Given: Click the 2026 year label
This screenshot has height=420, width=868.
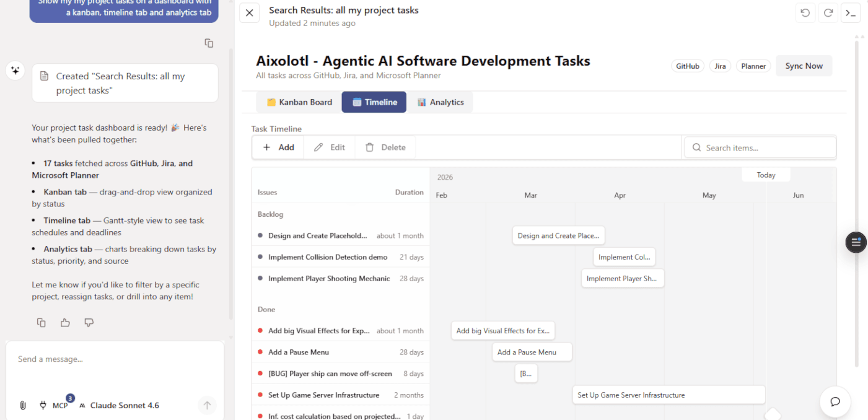Looking at the screenshot, I should (x=445, y=177).
